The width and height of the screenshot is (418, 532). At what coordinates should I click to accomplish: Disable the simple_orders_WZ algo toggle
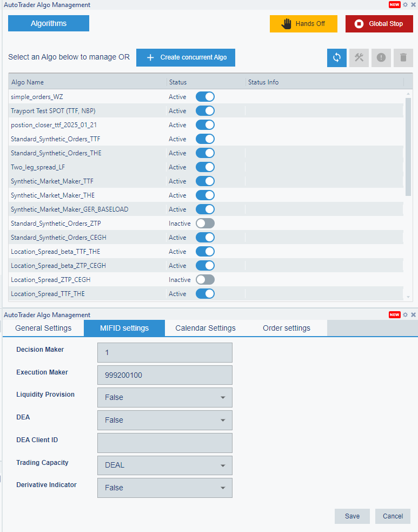click(205, 97)
